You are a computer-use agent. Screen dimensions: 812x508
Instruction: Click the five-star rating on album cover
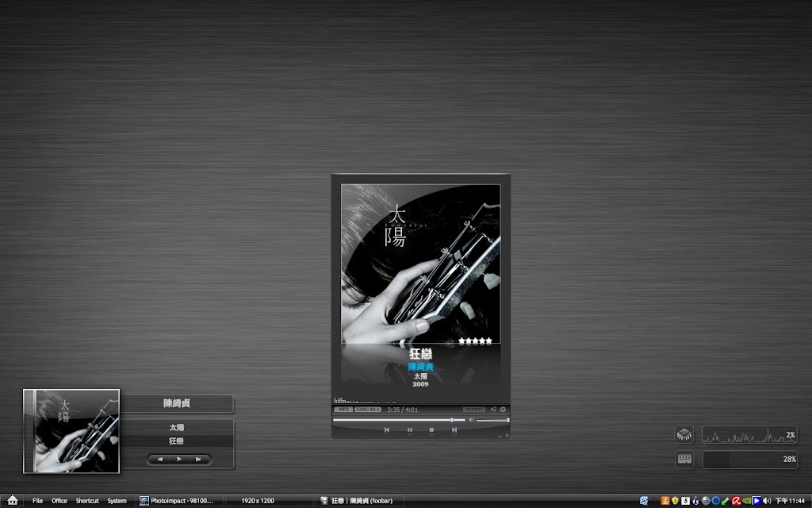point(475,341)
